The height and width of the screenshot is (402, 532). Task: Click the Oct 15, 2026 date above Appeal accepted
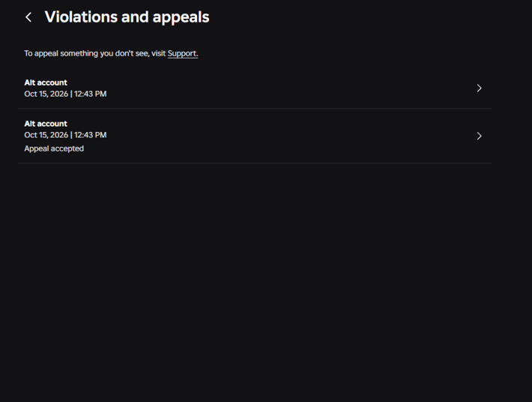pos(46,135)
